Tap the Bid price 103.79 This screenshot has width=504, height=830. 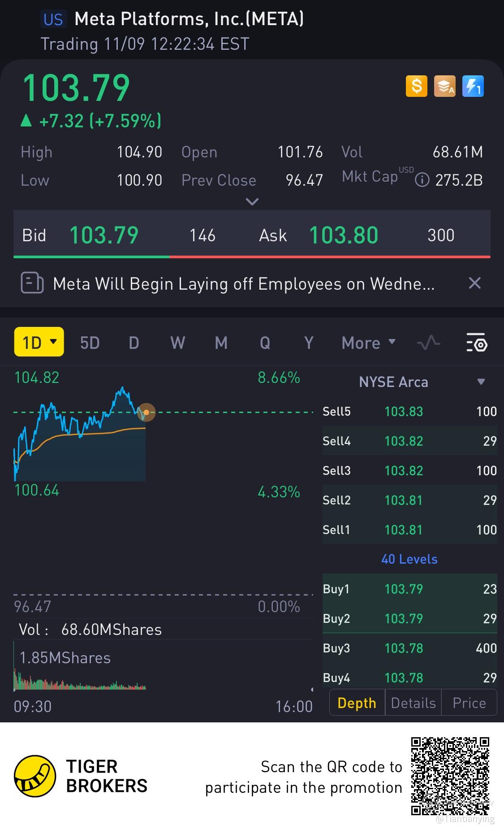coord(104,235)
